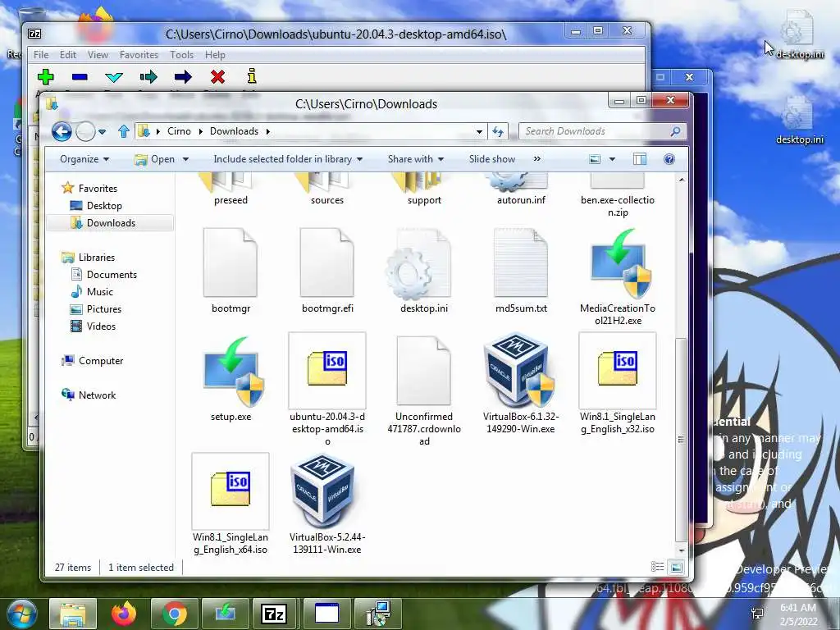The width and height of the screenshot is (840, 630).
Task: Refresh the Downloads folder view
Action: [498, 132]
